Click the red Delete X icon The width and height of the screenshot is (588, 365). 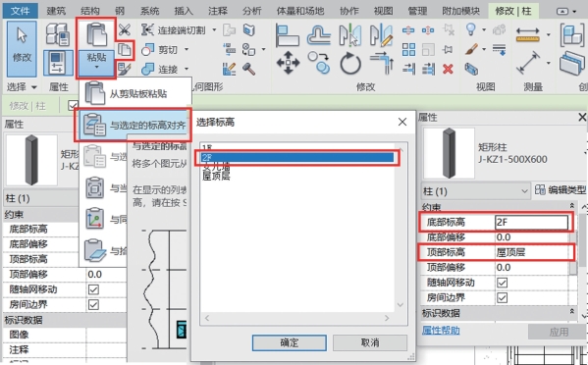pos(448,69)
